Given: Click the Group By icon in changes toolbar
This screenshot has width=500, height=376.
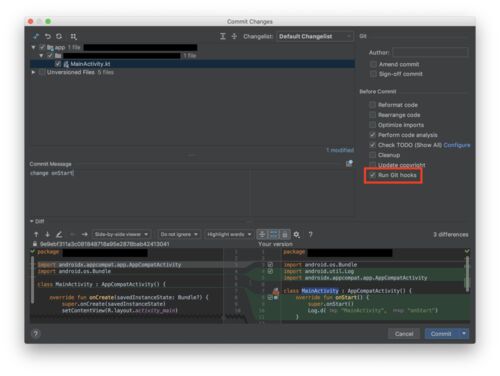Looking at the screenshot, I should (73, 36).
